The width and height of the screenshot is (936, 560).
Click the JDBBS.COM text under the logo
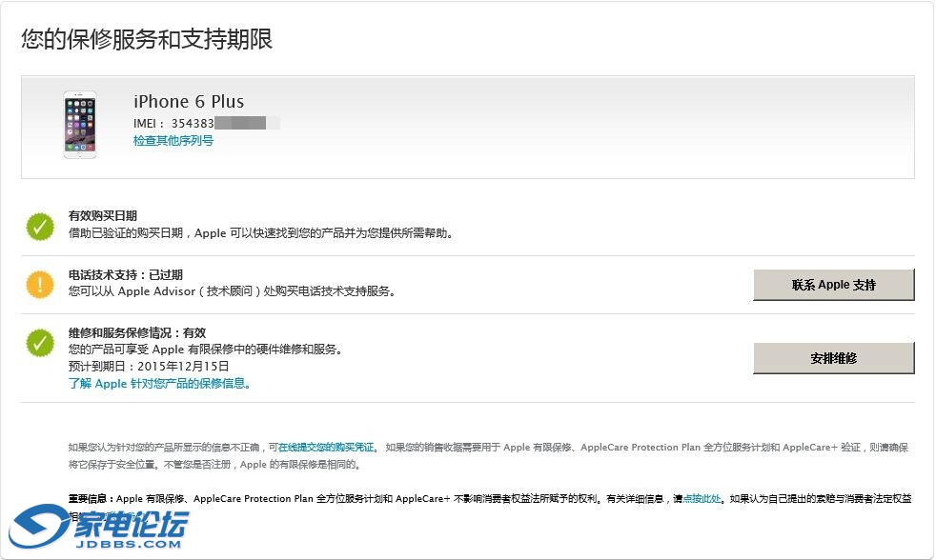coord(128,544)
